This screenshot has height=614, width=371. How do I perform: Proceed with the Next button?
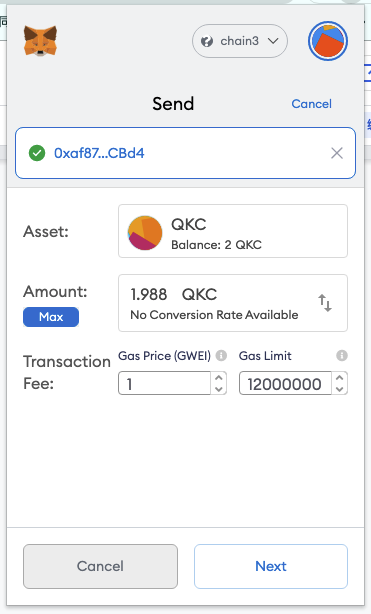(x=271, y=566)
